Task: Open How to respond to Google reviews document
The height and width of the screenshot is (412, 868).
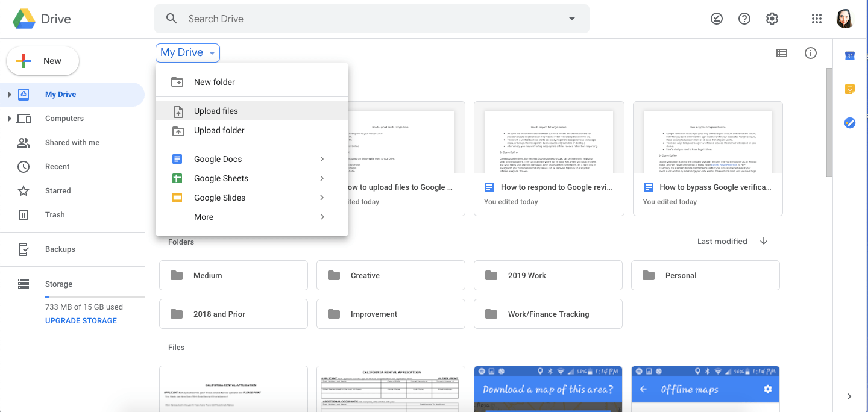Action: (x=549, y=158)
